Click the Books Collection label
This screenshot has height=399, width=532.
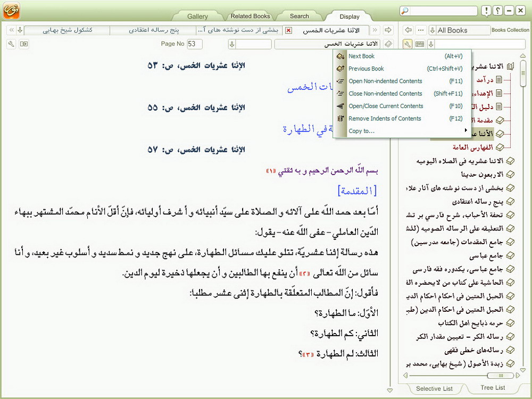click(510, 30)
